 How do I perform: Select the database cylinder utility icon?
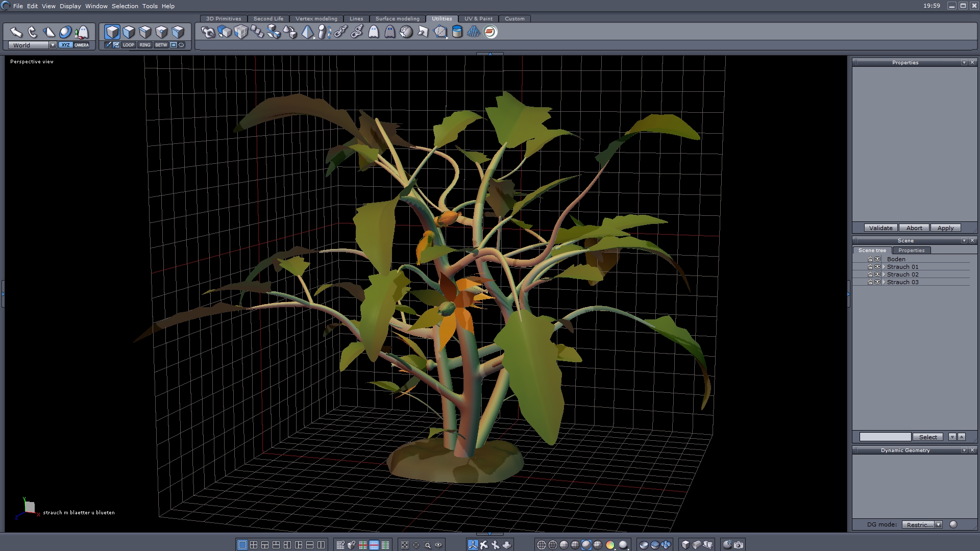(x=457, y=32)
